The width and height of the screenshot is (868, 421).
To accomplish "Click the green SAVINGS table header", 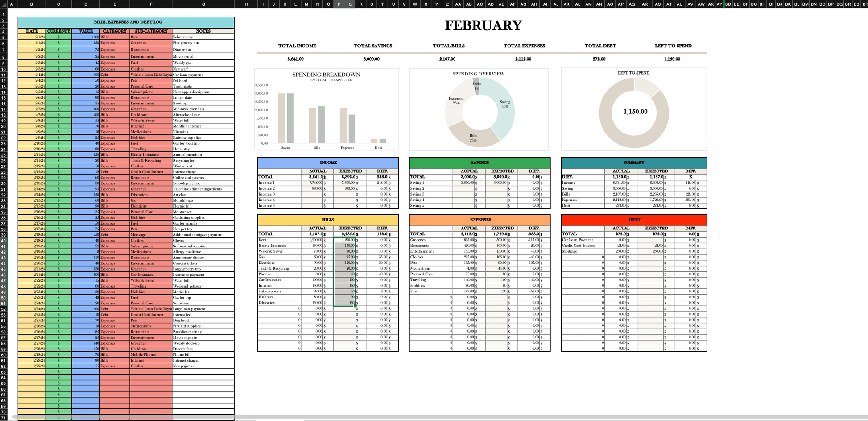I will click(479, 163).
